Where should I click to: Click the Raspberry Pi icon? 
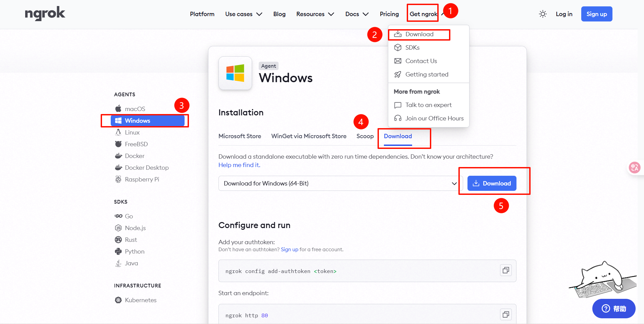click(x=118, y=179)
